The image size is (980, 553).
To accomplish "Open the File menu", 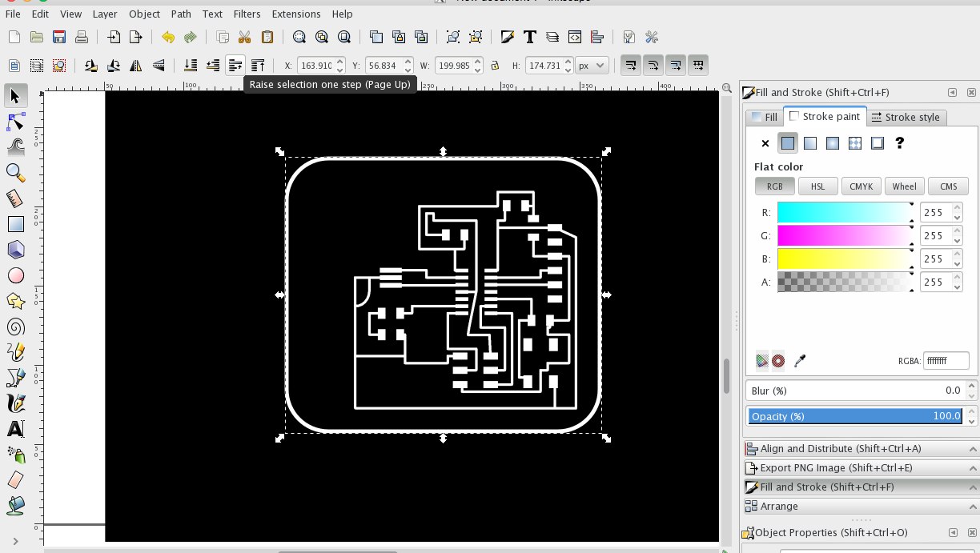I will pyautogui.click(x=13, y=14).
